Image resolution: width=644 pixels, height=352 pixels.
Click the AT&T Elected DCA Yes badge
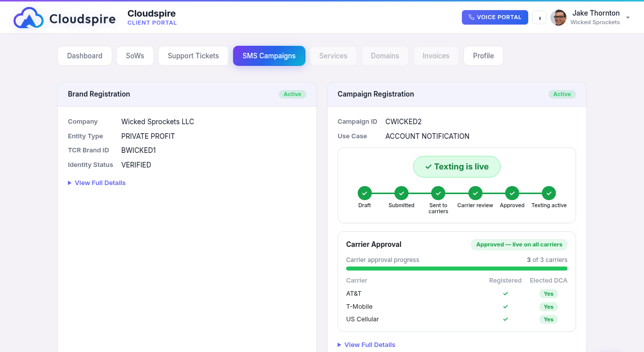548,294
